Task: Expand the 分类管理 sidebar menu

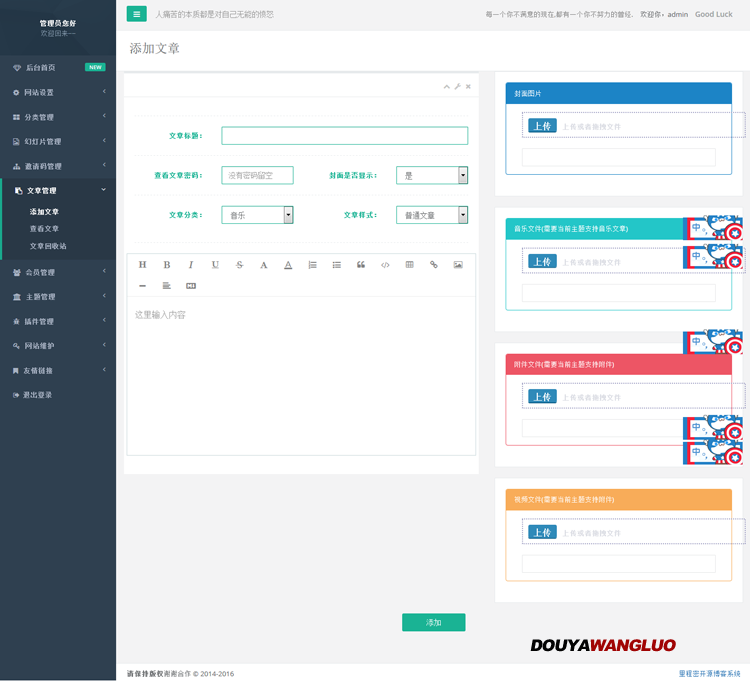Action: coord(58,117)
